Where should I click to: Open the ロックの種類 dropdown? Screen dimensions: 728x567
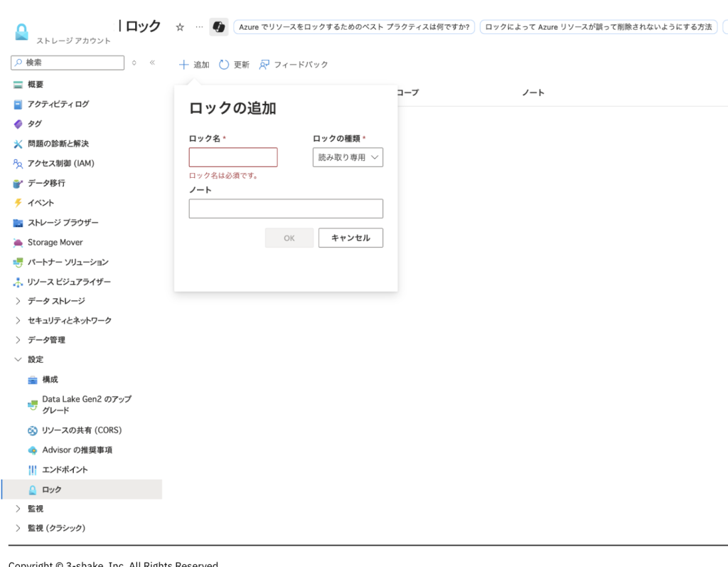[348, 157]
